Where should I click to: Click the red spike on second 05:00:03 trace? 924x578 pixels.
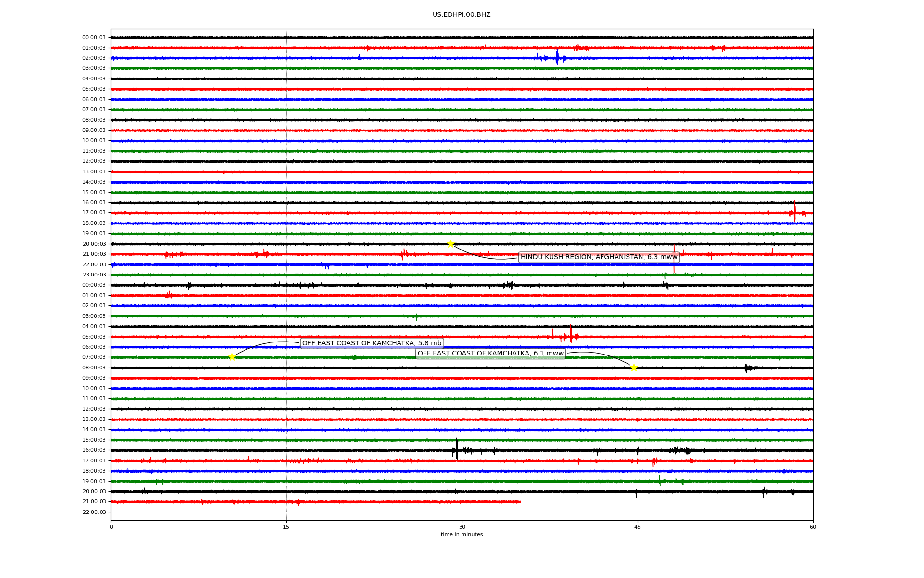pos(571,333)
